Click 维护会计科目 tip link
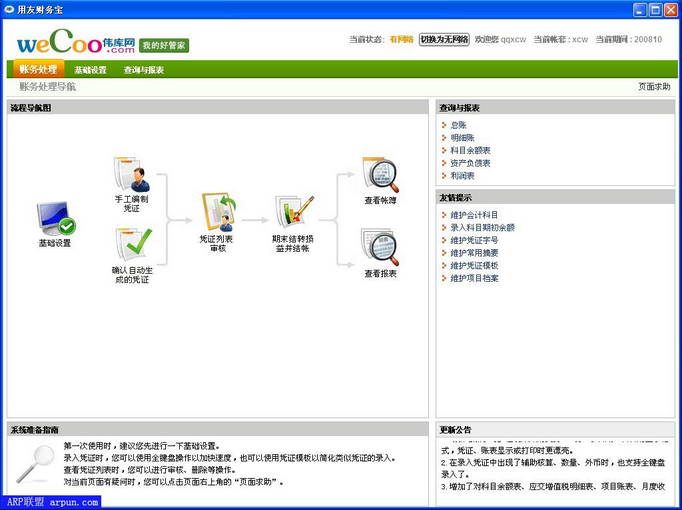This screenshot has width=682, height=510. coord(474,215)
